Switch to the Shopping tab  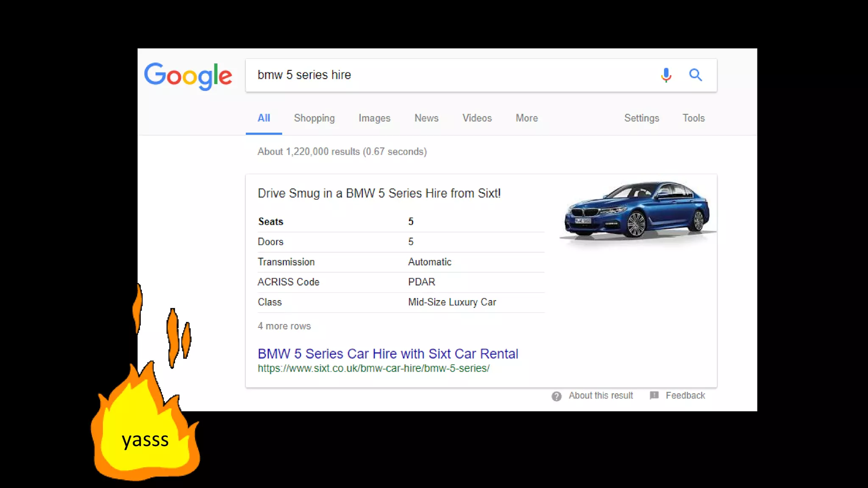tap(314, 118)
